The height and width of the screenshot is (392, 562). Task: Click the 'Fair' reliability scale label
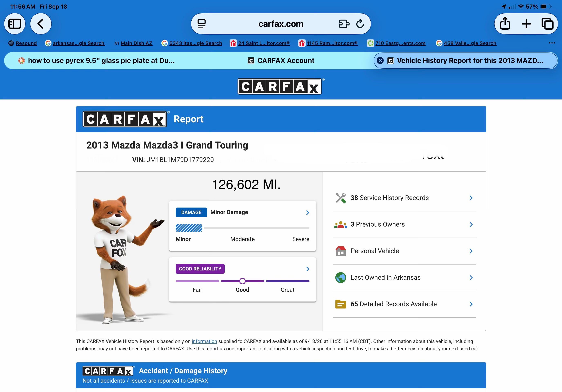(x=197, y=290)
